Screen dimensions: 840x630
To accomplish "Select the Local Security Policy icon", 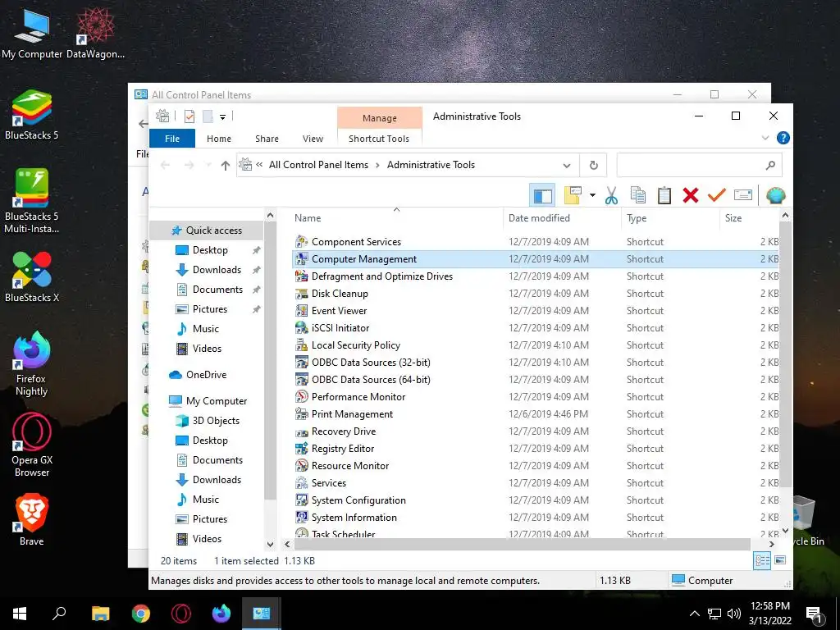I will pos(302,345).
